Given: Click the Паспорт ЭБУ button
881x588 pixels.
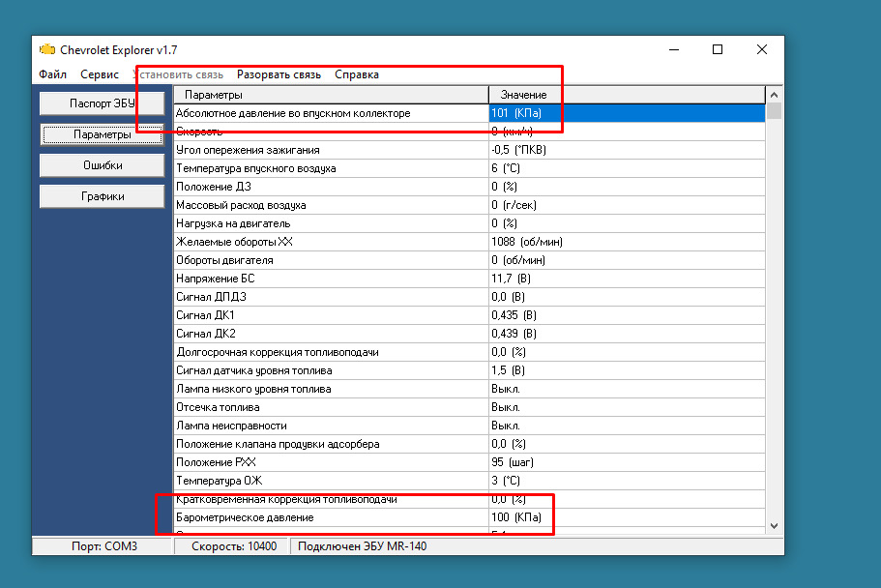Looking at the screenshot, I should (x=103, y=103).
